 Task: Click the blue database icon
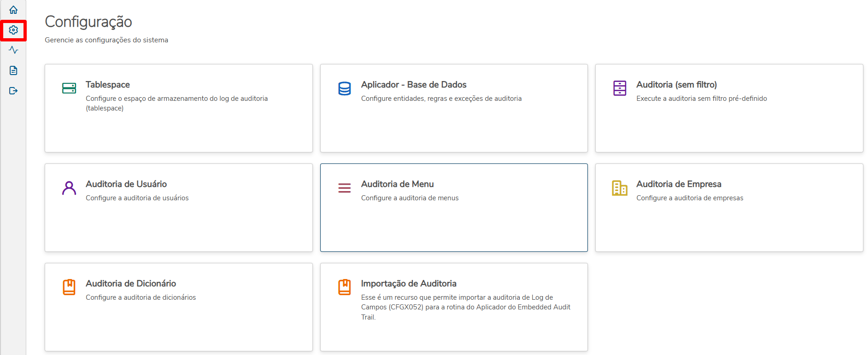[344, 88]
